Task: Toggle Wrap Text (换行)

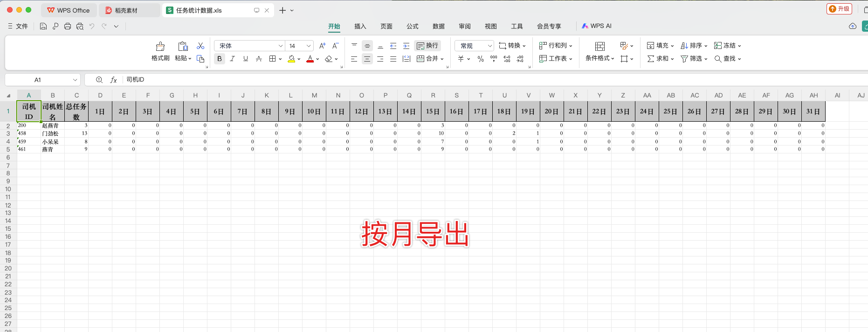Action: (427, 46)
